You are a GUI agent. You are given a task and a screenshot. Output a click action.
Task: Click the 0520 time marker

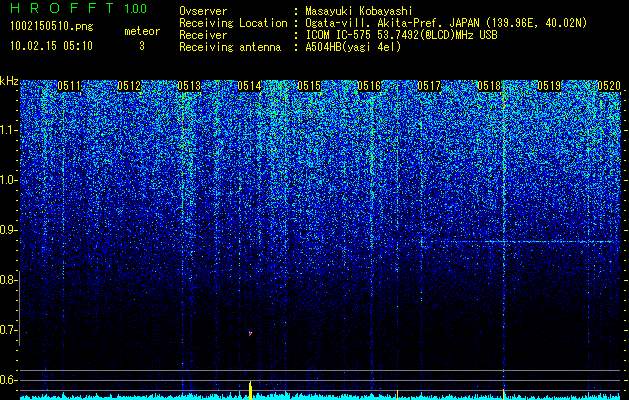[609, 86]
